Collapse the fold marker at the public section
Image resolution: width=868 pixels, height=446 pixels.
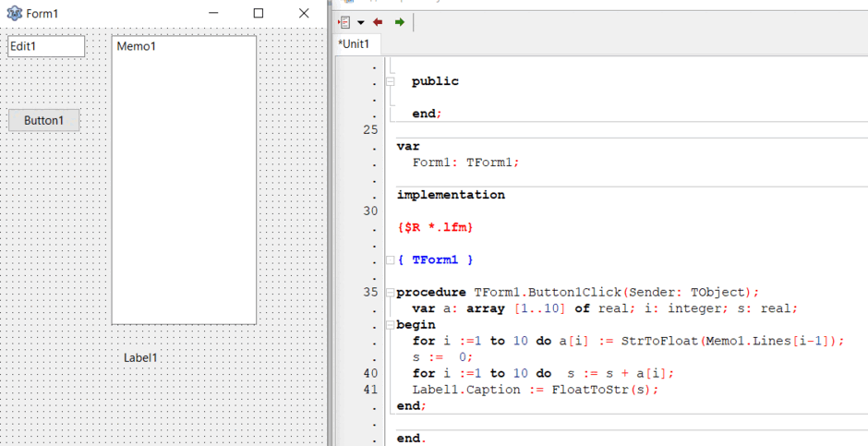tap(391, 81)
